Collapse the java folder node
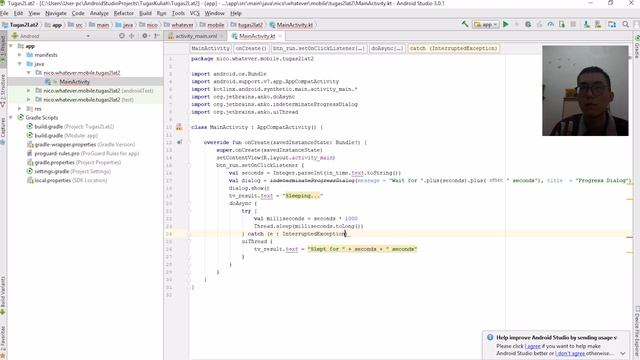 click(20, 64)
